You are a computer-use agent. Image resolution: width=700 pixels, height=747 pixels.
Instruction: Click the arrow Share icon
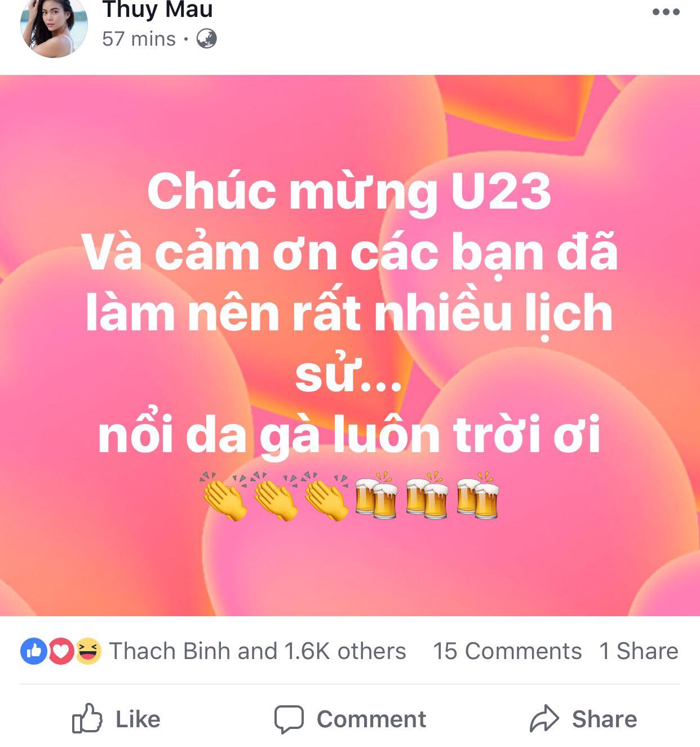pos(544,719)
